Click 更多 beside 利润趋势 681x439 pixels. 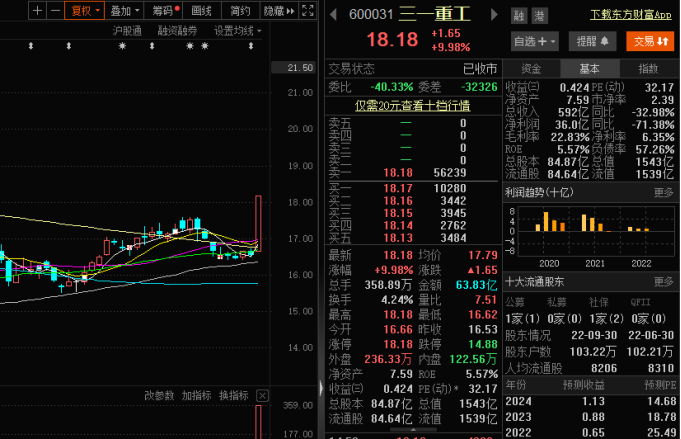point(664,192)
